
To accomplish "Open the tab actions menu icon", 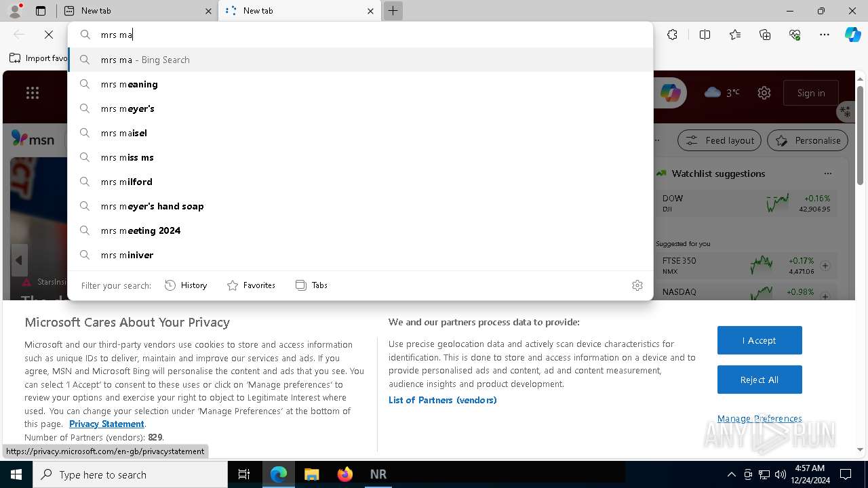I will pos(41,11).
